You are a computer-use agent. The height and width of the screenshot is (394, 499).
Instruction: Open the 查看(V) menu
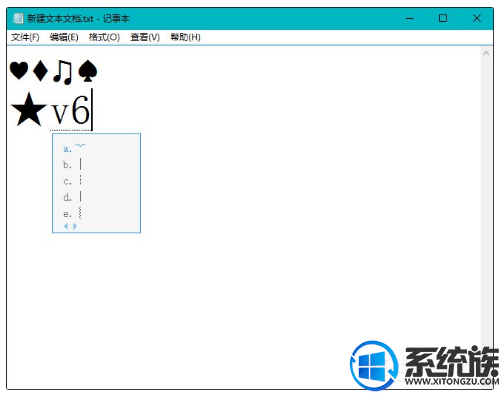click(145, 37)
